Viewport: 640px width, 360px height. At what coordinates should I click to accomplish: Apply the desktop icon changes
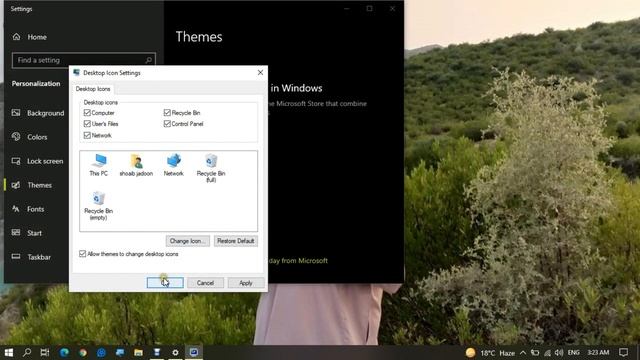pos(246,283)
